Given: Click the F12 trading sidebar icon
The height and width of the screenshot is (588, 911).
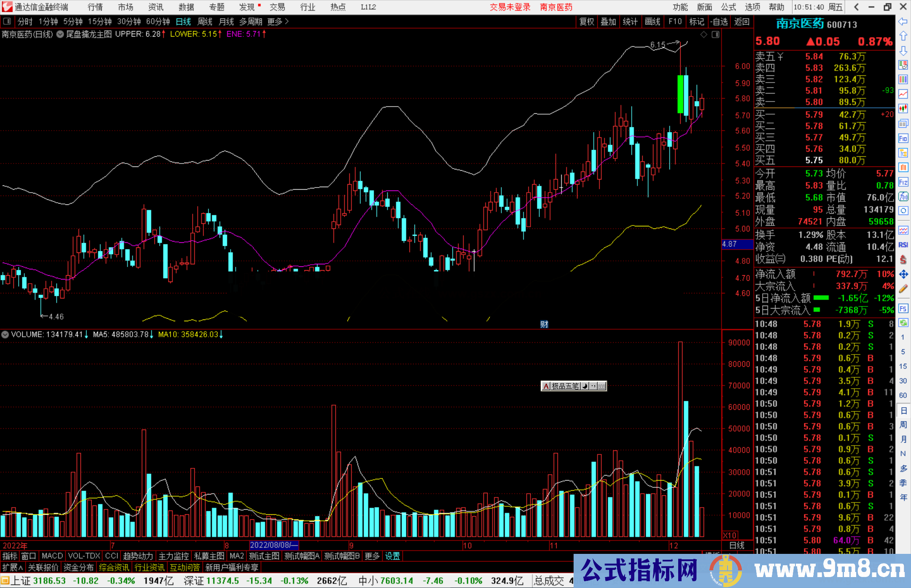Looking at the screenshot, I should pyautogui.click(x=903, y=182).
